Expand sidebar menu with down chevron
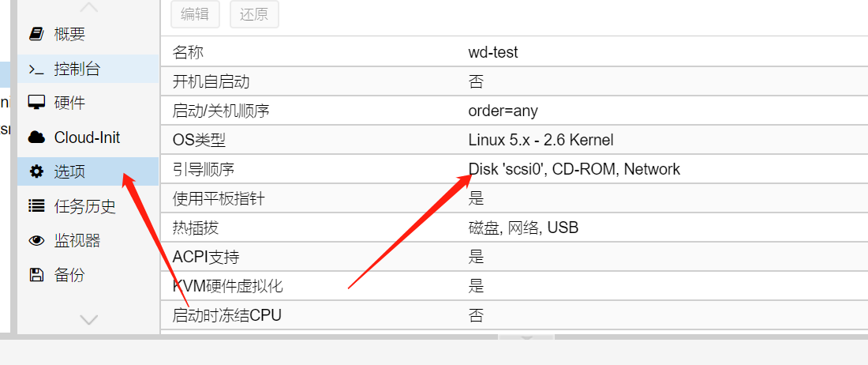The height and width of the screenshot is (365, 868). click(x=88, y=320)
